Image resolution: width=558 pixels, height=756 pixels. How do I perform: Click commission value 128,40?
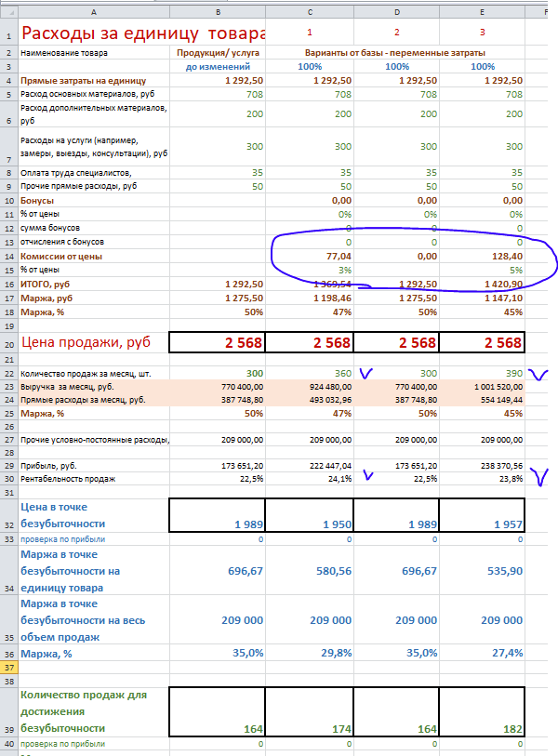click(x=508, y=257)
